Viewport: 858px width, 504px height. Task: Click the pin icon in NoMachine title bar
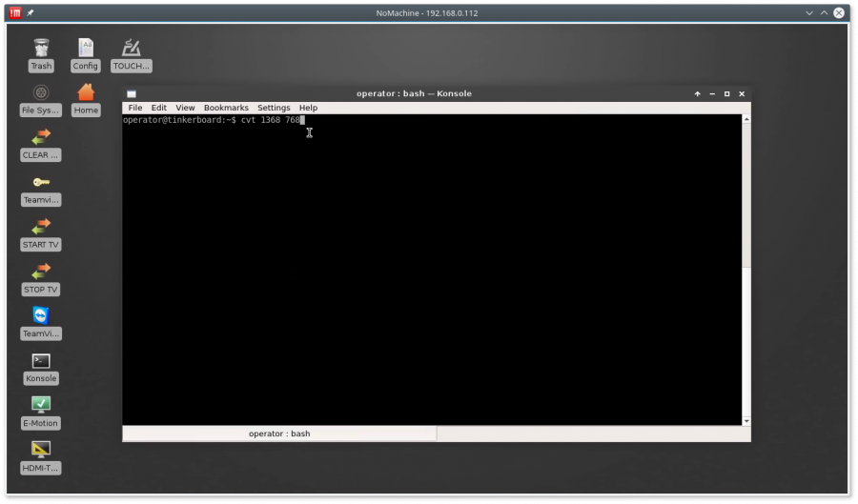click(x=31, y=12)
